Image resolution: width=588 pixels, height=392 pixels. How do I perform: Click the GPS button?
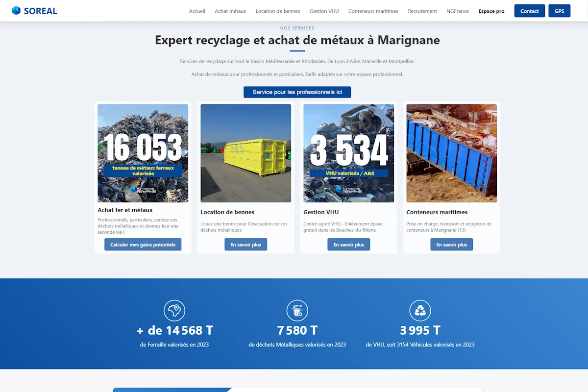coord(560,11)
